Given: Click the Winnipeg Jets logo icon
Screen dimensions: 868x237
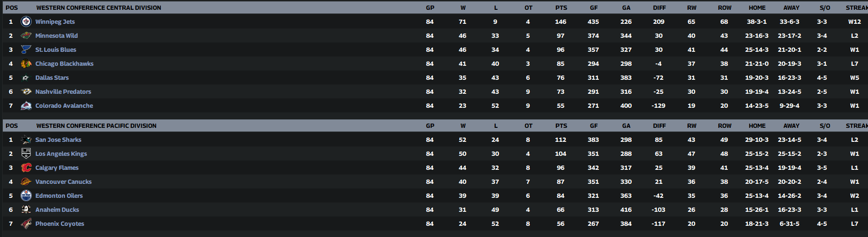Looking at the screenshot, I should (x=26, y=21).
